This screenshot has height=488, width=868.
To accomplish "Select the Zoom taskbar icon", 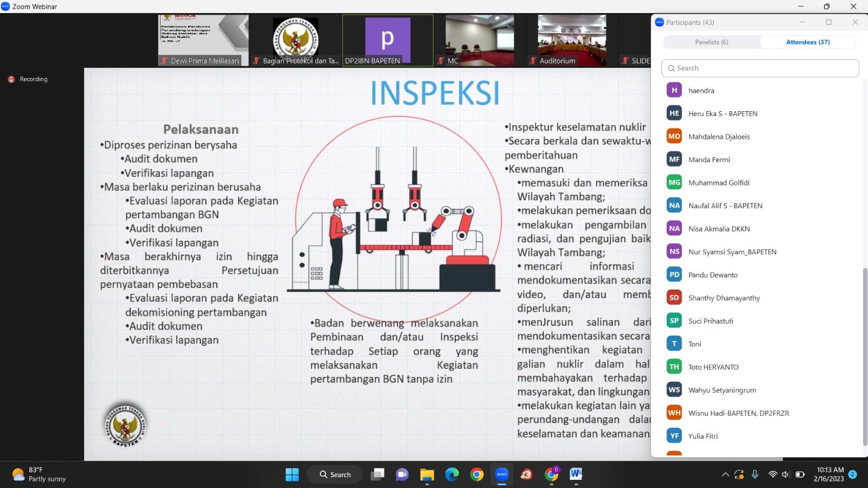I will (502, 474).
